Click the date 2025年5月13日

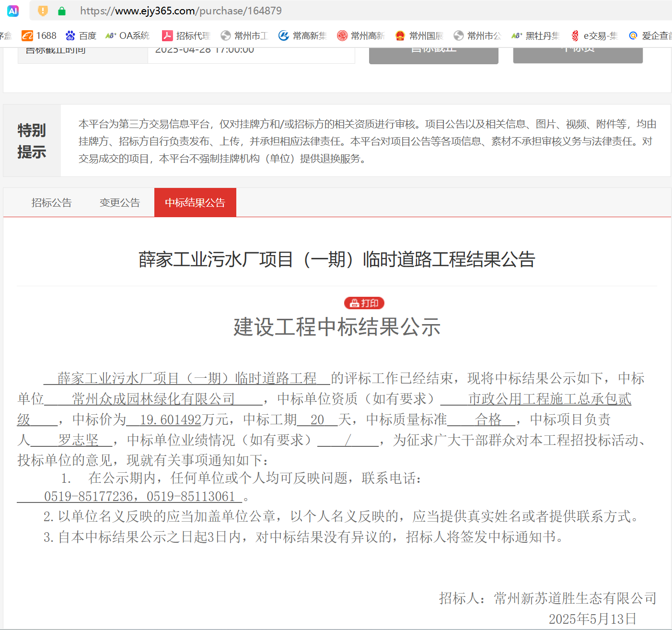pos(592,619)
